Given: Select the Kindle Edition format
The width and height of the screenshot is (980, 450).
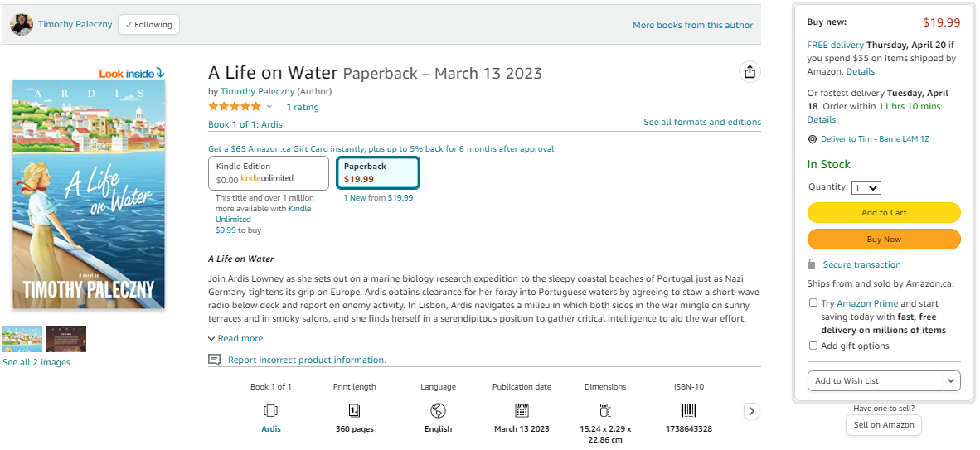Looking at the screenshot, I should coord(268,173).
